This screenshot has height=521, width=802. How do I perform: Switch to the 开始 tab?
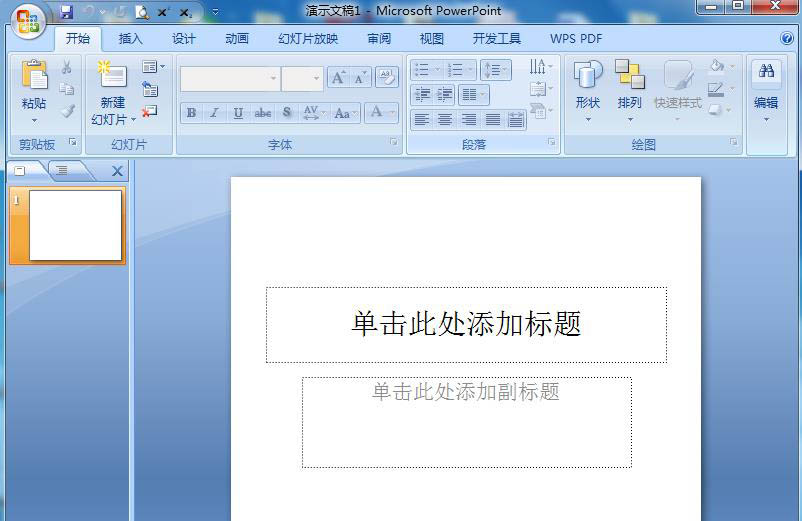[78, 39]
